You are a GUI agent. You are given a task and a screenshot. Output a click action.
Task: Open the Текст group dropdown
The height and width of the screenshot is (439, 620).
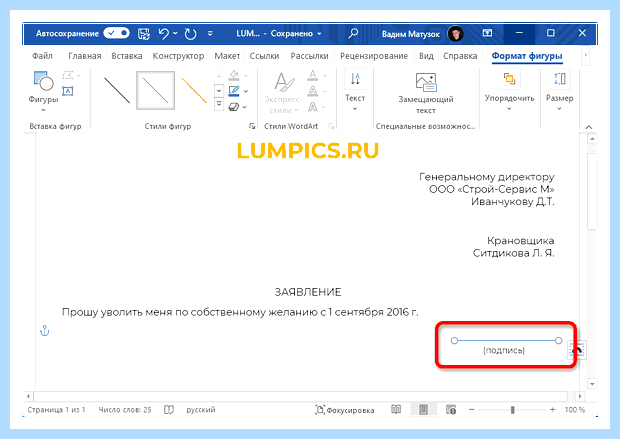(x=355, y=91)
